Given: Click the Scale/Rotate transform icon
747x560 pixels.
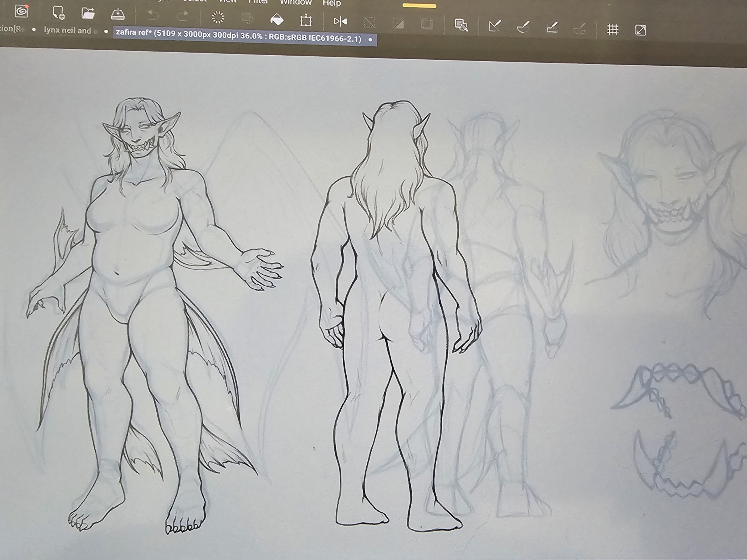Looking at the screenshot, I should (x=306, y=20).
